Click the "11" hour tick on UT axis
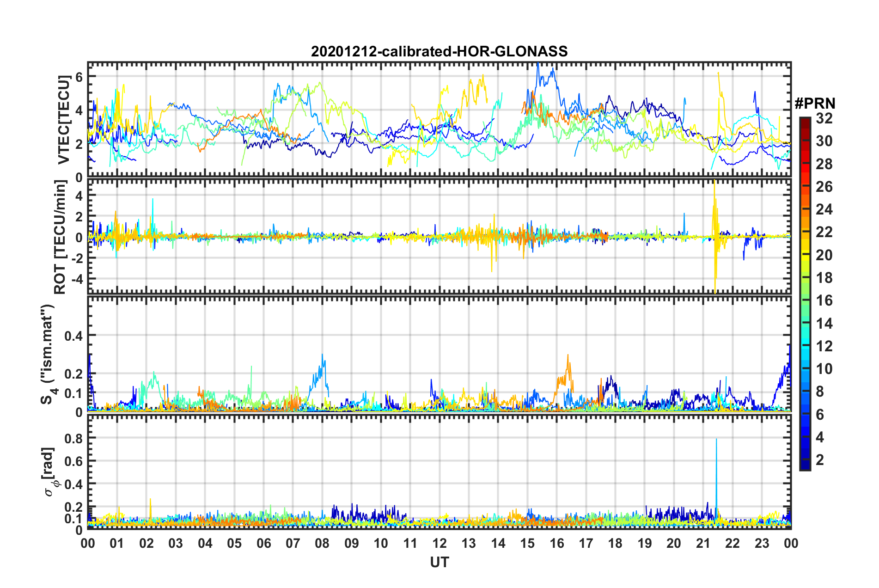Screen dimensions: 879x588 pyautogui.click(x=410, y=543)
